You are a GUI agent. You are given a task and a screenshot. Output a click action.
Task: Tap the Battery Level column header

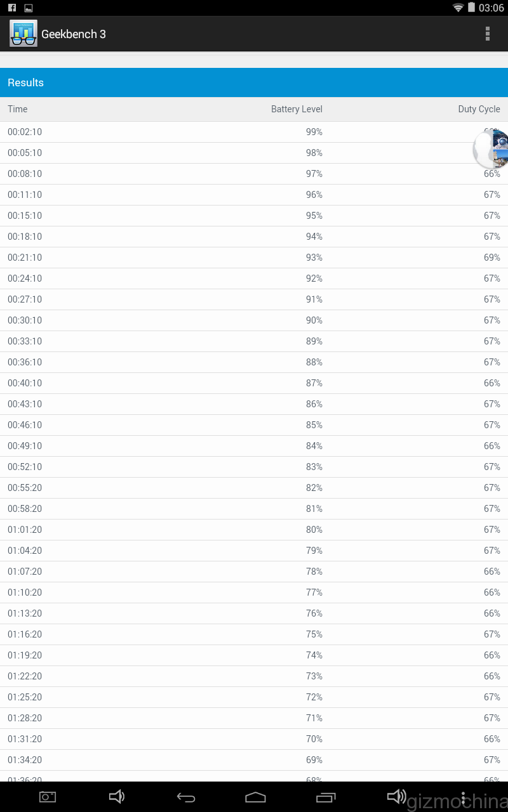point(297,109)
